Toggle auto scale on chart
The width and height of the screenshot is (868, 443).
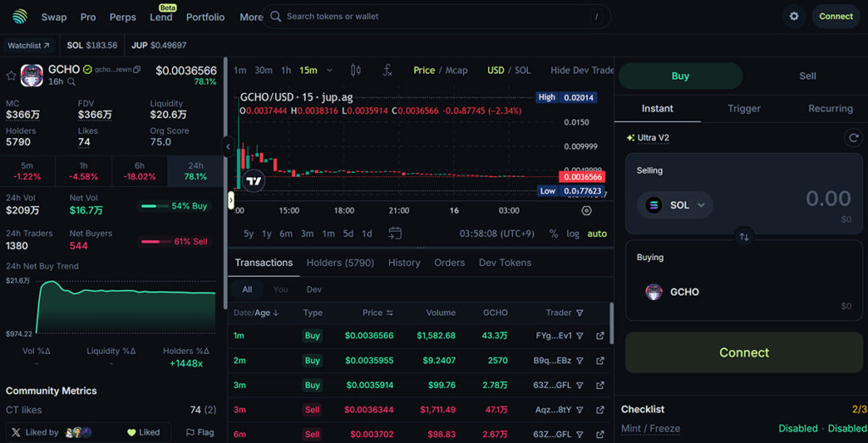598,234
